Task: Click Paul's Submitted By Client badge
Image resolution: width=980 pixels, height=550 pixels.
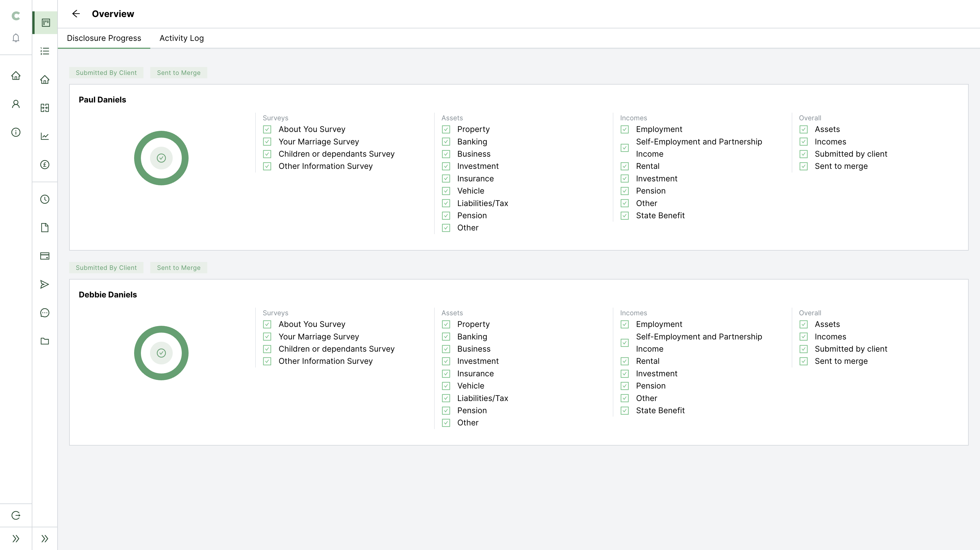Action: point(106,73)
